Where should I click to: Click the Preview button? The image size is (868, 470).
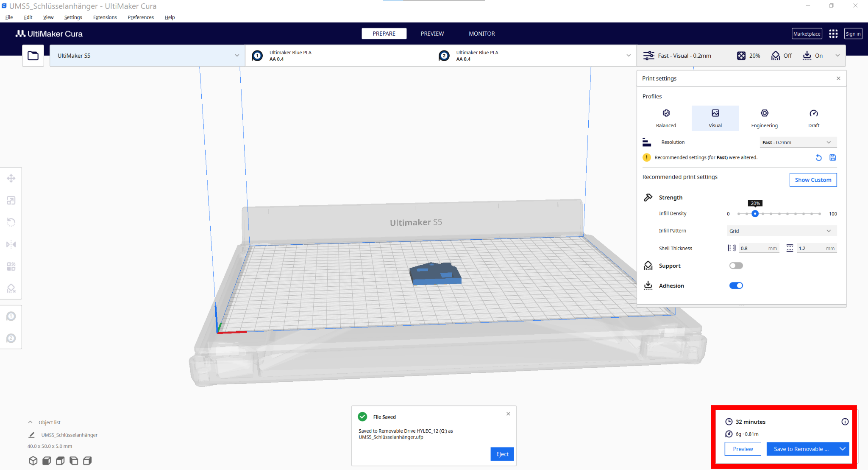tap(743, 449)
